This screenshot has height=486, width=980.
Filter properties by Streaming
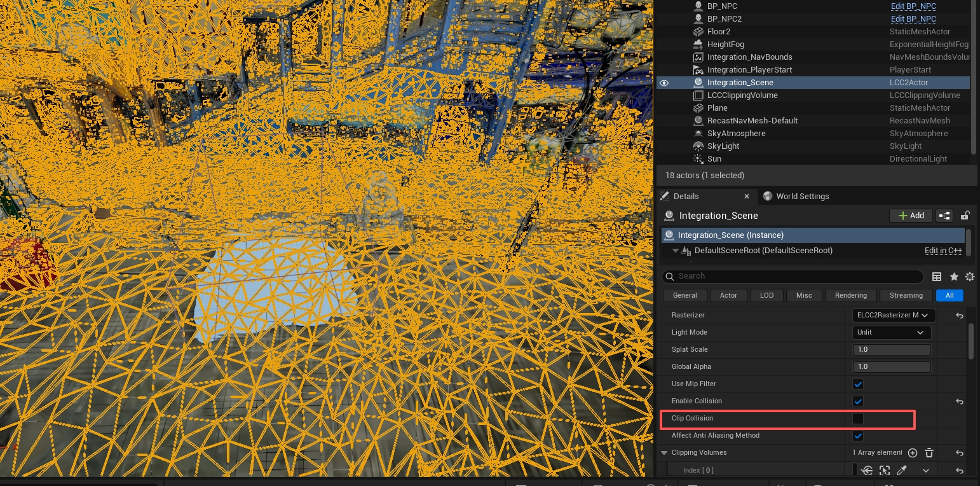point(906,295)
